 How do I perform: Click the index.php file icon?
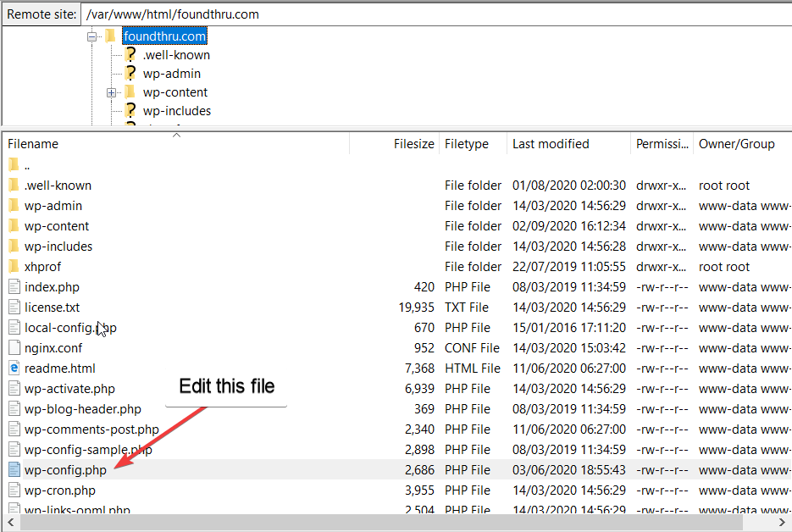click(14, 287)
